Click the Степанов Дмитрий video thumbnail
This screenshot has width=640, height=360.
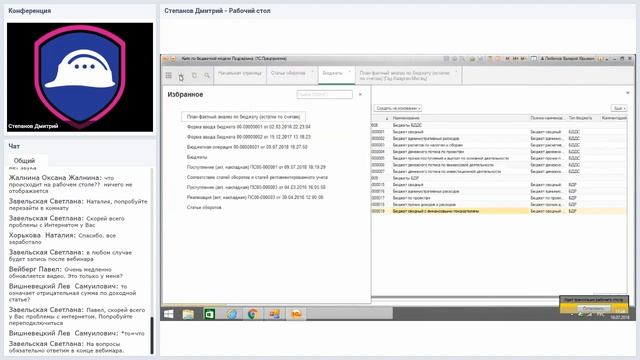[80, 77]
